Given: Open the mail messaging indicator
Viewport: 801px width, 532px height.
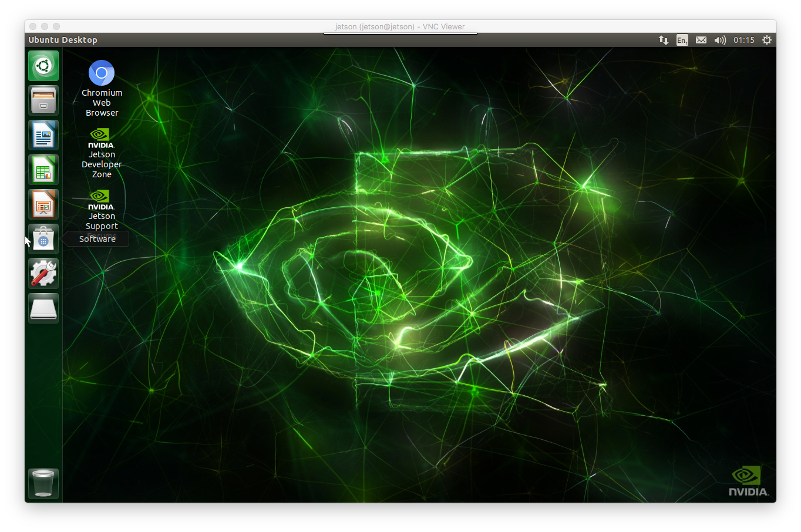Looking at the screenshot, I should point(701,40).
